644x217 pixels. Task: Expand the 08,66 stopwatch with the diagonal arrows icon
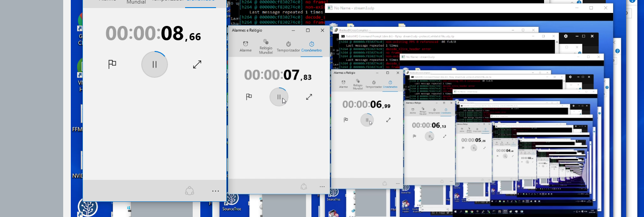click(197, 64)
